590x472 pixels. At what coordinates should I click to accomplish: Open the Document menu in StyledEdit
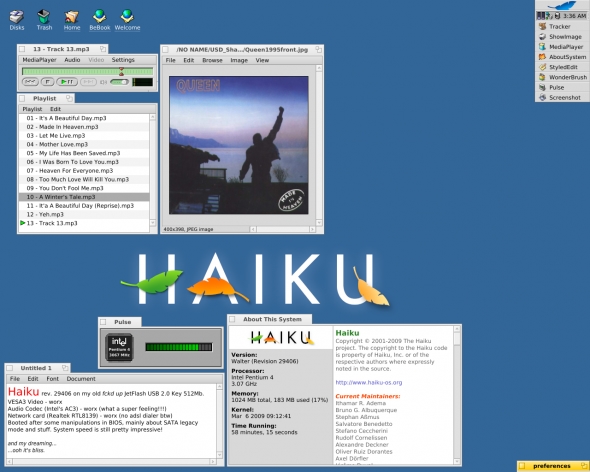(81, 379)
